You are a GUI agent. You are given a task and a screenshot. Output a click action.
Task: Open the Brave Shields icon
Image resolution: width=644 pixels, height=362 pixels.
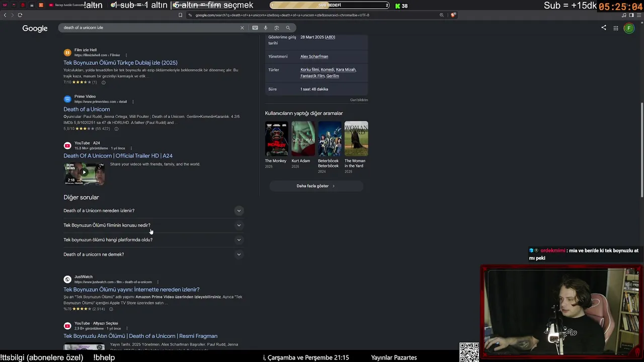pos(453,15)
